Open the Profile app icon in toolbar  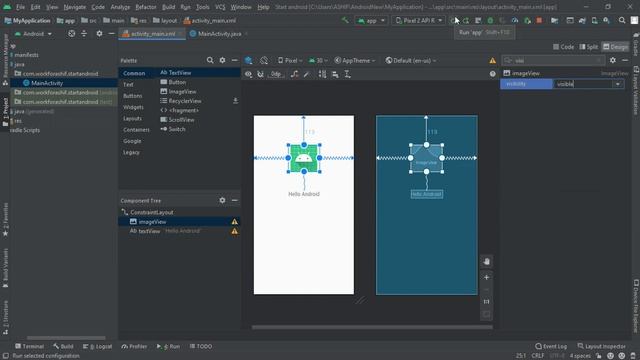[x=515, y=20]
